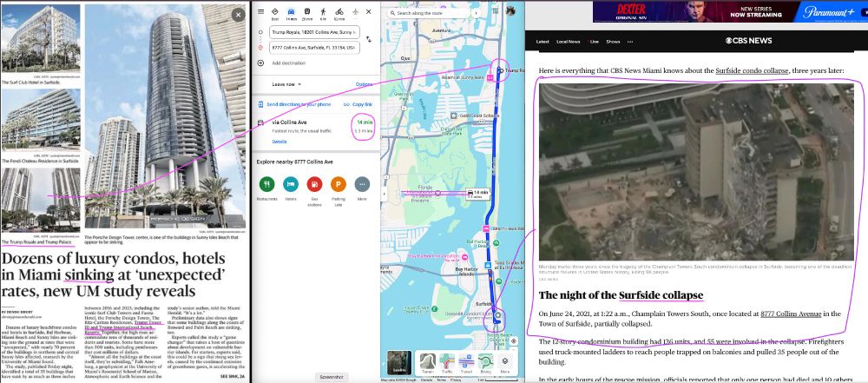The height and width of the screenshot is (383, 868).
Task: Click arrow button beside route search box
Action: 475,13
